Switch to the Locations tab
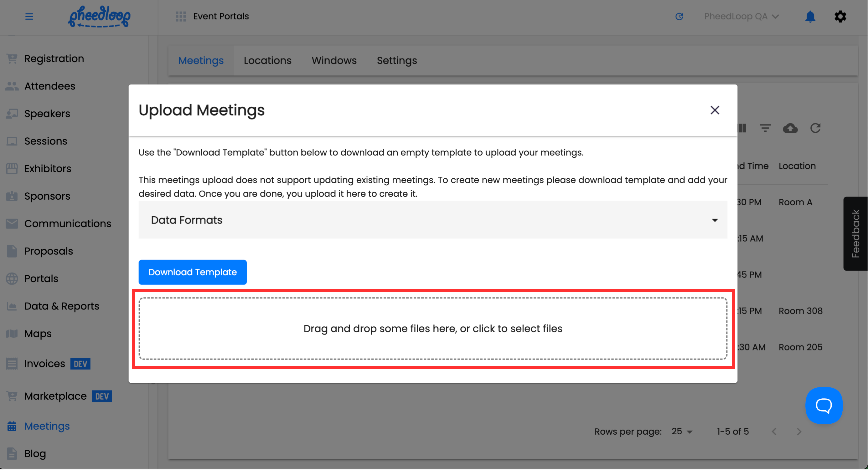 click(x=267, y=61)
